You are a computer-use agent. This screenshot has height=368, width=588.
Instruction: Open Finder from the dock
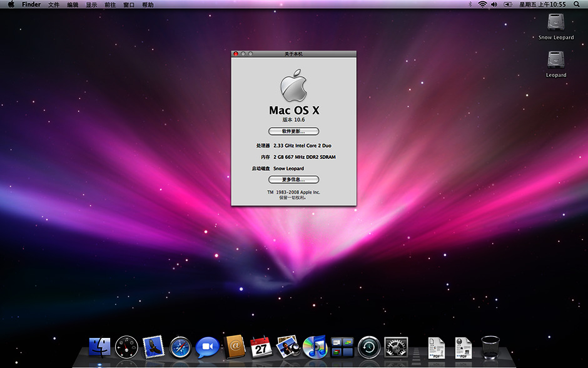tap(99, 346)
